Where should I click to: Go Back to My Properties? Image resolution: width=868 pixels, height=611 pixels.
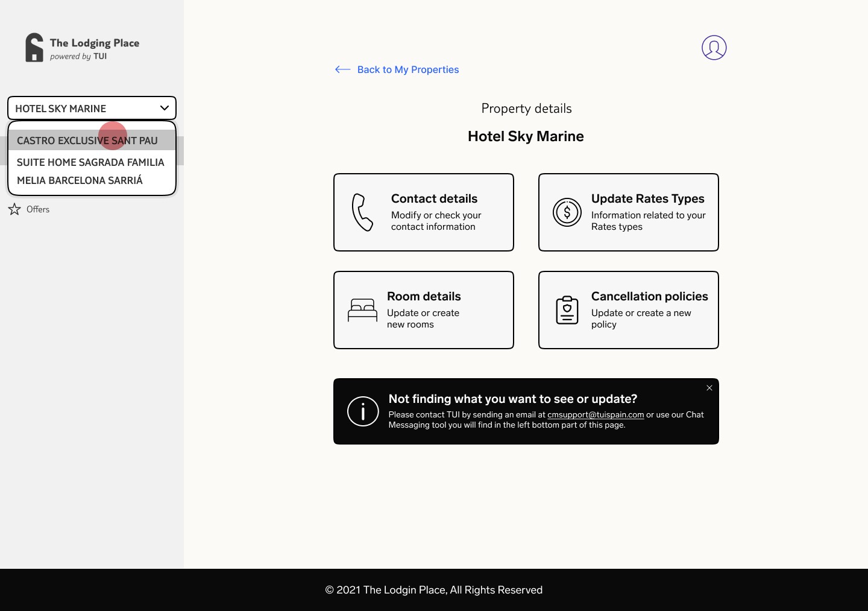tap(408, 69)
